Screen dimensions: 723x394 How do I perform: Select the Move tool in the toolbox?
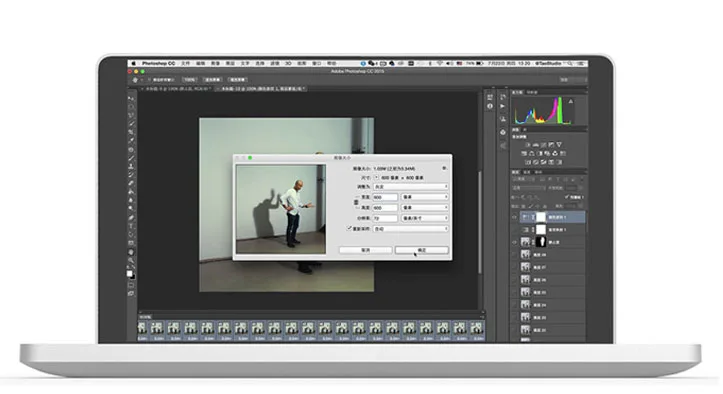(131, 98)
